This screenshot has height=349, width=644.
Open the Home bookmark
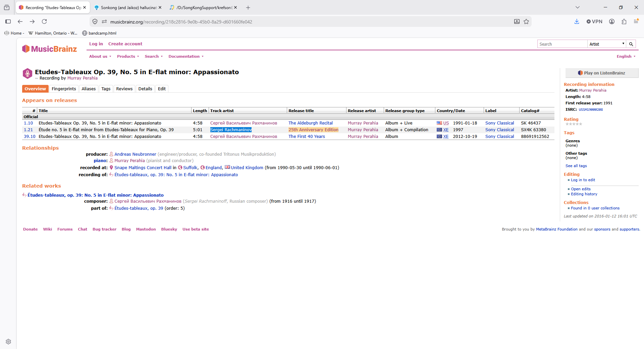pos(14,33)
